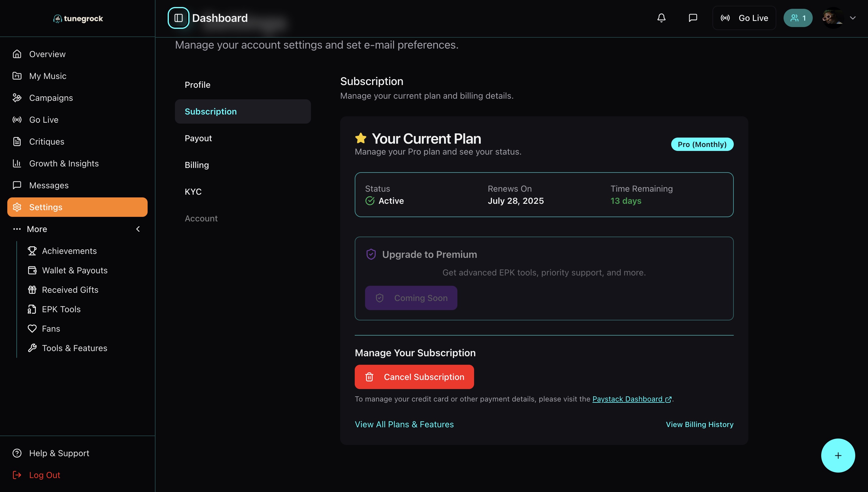This screenshot has height=492, width=868.
Task: Open EPK Tools from sidebar
Action: (61, 309)
